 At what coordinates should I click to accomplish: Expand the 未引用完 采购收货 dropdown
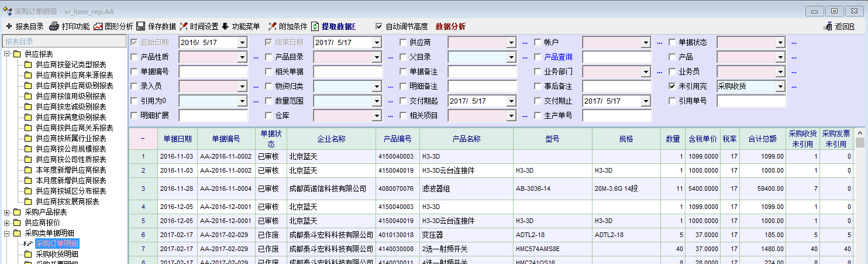coord(780,86)
